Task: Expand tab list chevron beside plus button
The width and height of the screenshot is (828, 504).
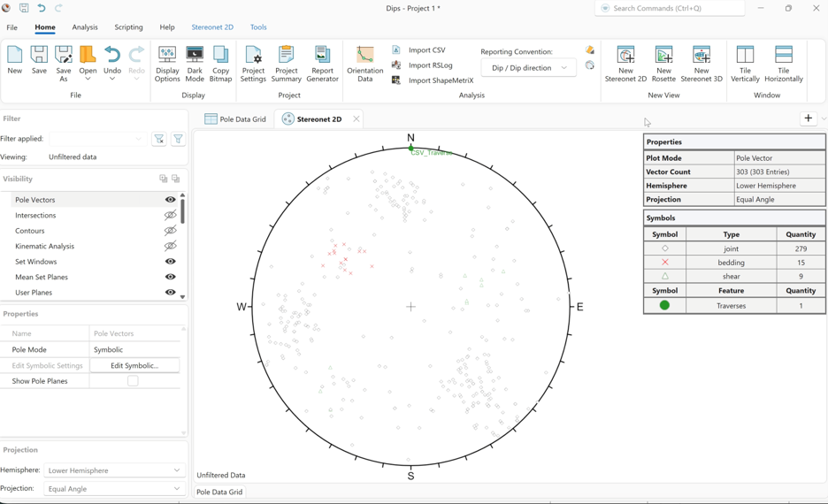Action: pyautogui.click(x=824, y=118)
